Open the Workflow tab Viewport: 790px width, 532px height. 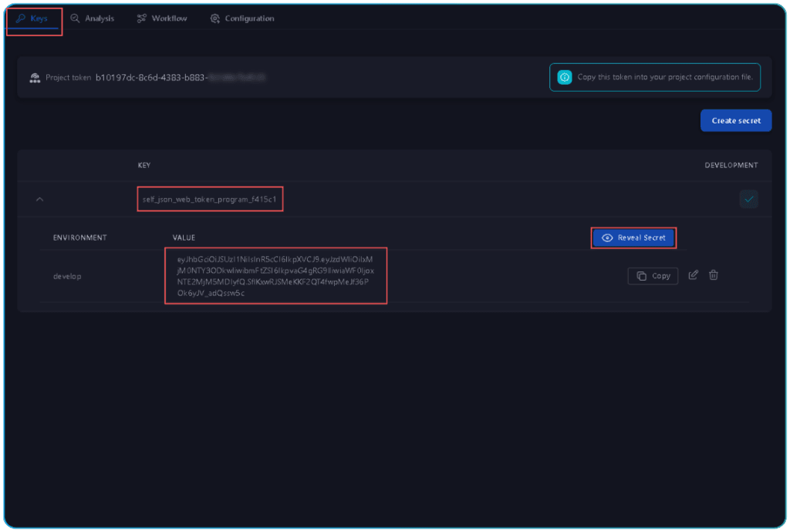[x=162, y=19]
